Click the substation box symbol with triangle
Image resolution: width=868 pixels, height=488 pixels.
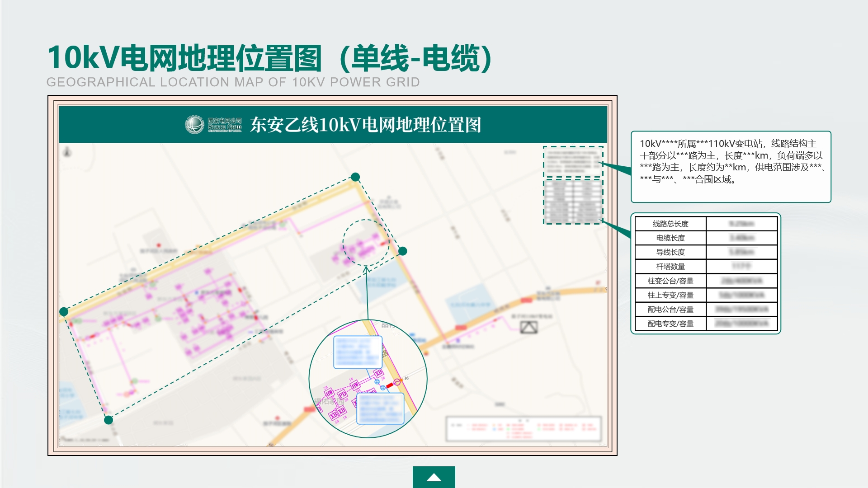tap(528, 327)
